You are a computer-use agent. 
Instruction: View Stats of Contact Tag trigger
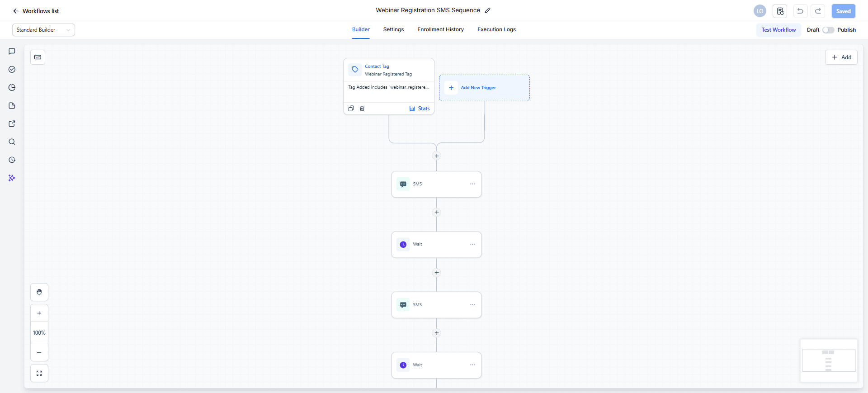click(420, 109)
